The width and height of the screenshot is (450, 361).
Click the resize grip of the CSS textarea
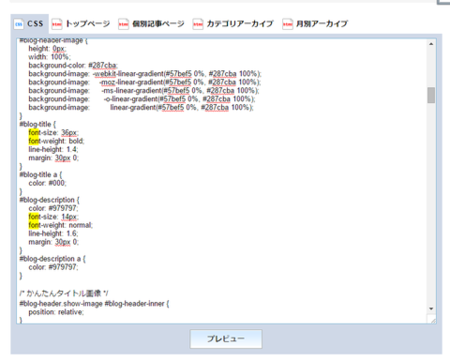pos(432,320)
